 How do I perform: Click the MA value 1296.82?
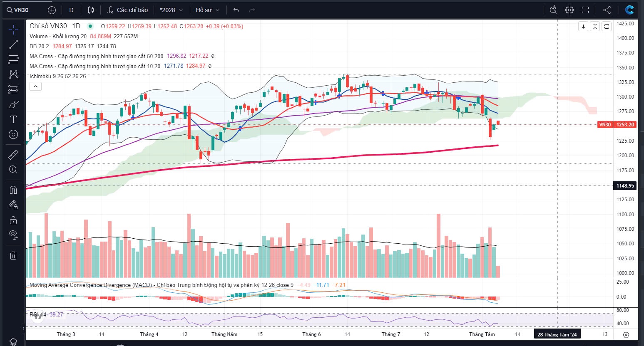point(177,56)
